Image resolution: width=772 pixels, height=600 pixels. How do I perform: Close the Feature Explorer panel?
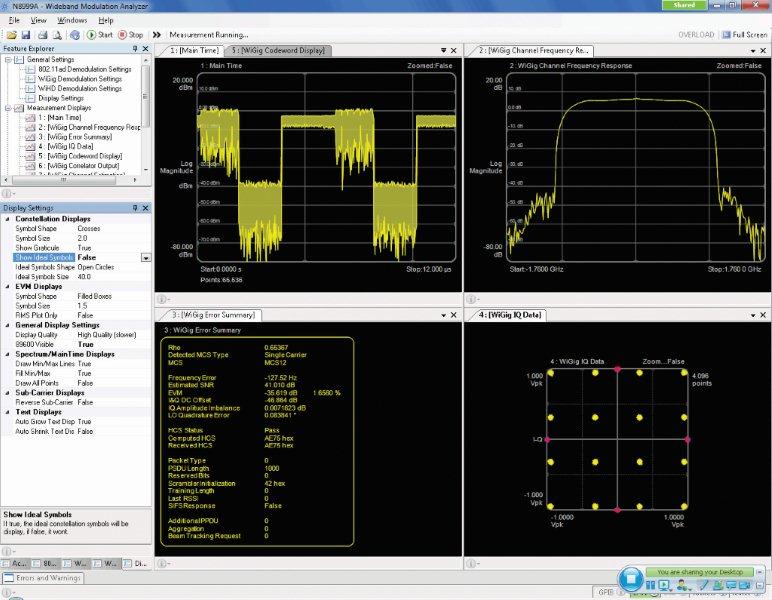(x=146, y=48)
